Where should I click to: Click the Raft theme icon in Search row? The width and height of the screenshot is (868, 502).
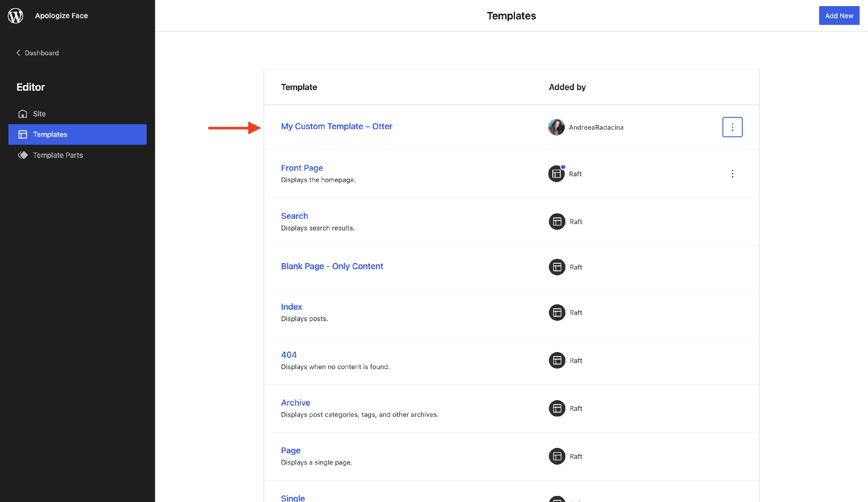(557, 221)
